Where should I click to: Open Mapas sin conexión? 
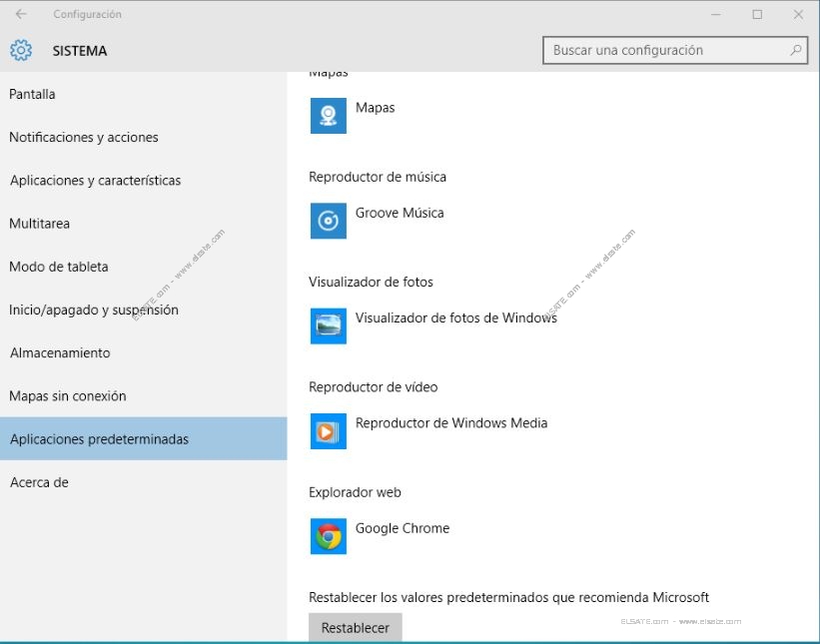pyautogui.click(x=143, y=395)
